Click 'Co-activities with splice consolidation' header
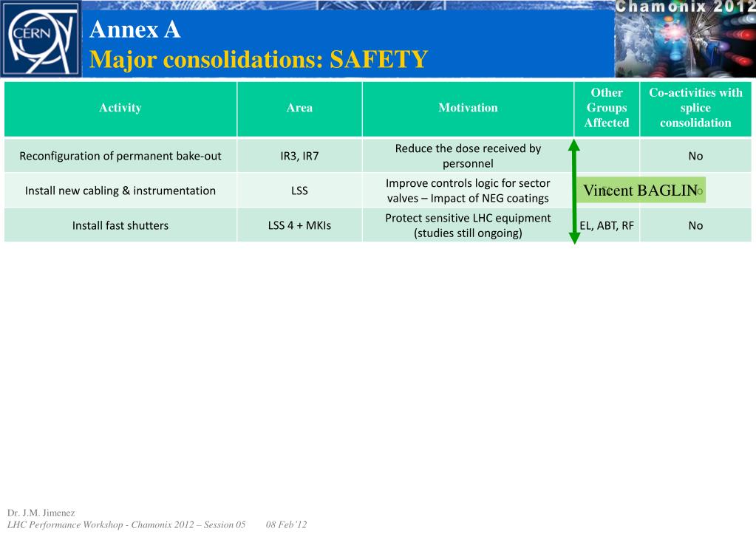 click(695, 108)
